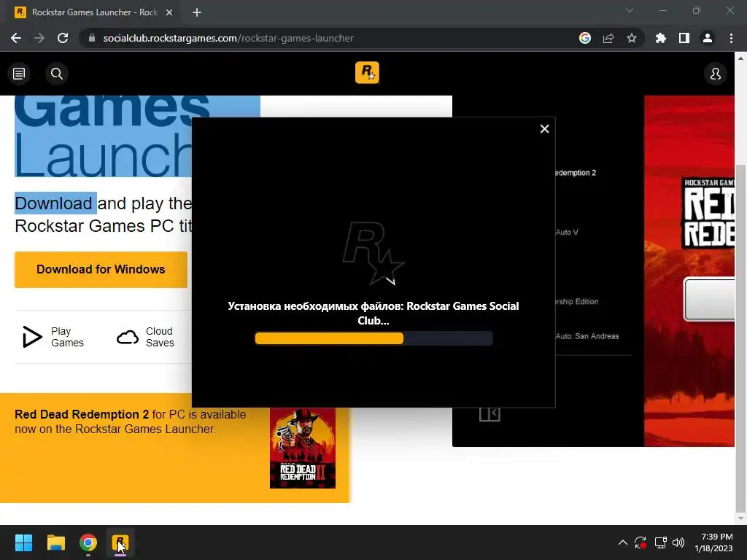The height and width of the screenshot is (560, 747).
Task: Close the Rockstar installer dialog
Action: pyautogui.click(x=544, y=128)
